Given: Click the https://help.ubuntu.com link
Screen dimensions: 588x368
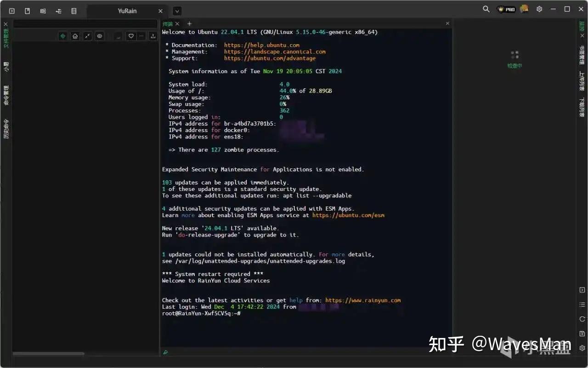Looking at the screenshot, I should (x=262, y=45).
